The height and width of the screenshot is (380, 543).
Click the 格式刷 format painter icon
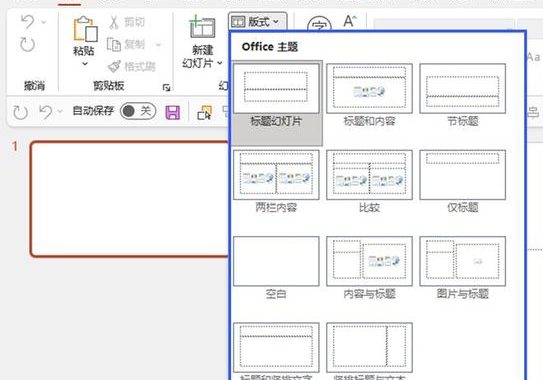pyautogui.click(x=114, y=66)
